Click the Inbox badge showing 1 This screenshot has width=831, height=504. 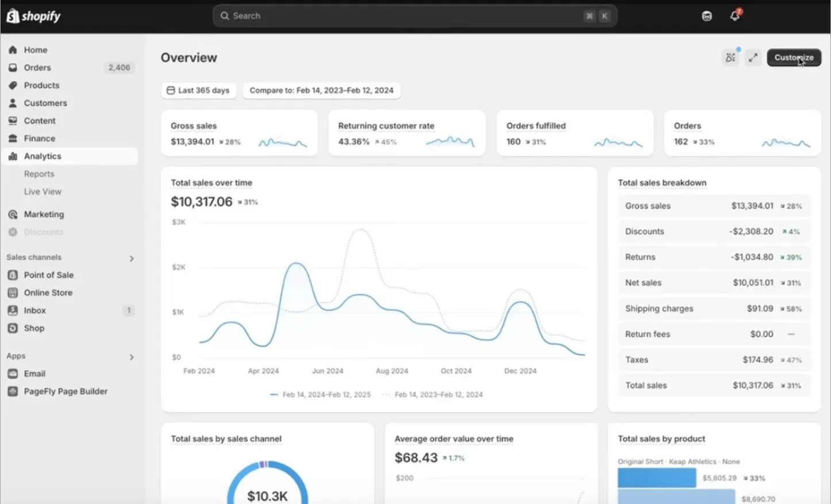pos(129,310)
